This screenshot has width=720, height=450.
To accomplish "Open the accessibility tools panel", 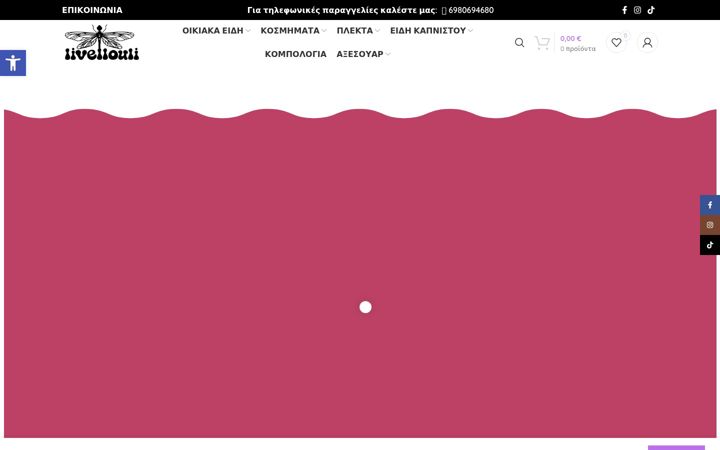I will click(x=13, y=63).
